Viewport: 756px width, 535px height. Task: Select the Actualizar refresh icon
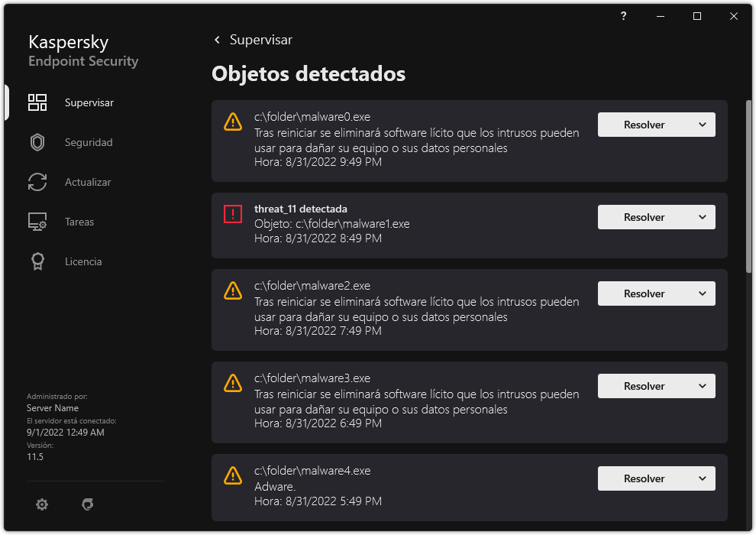37,181
